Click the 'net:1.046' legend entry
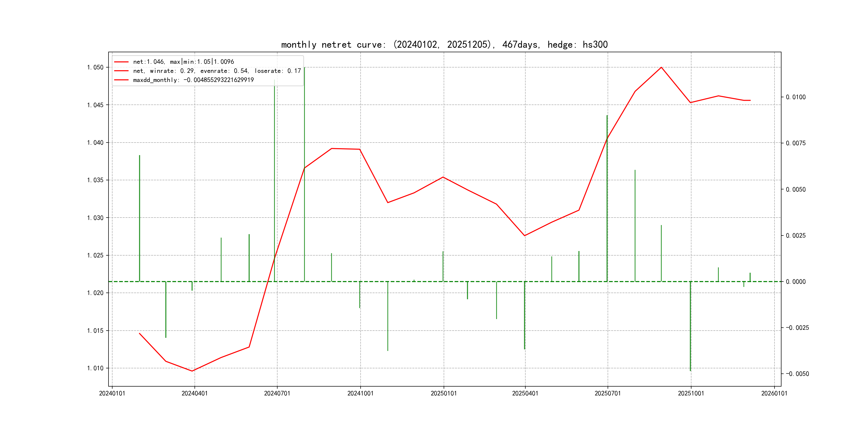Image resolution: width=868 pixels, height=434 pixels. [183, 62]
